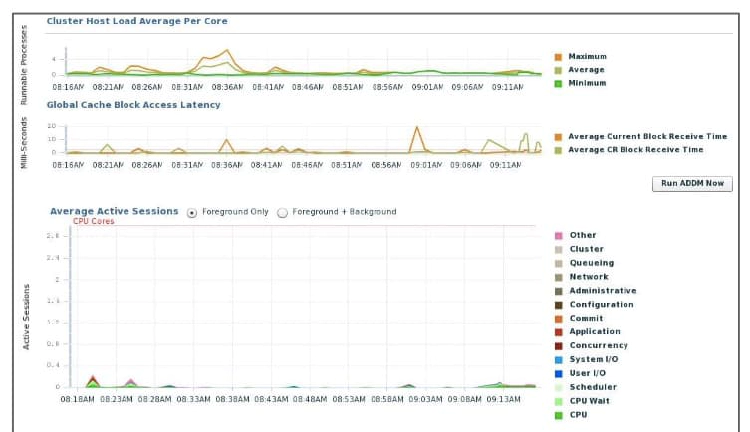Click the 08:43AM axis label in sessions chart

271,399
